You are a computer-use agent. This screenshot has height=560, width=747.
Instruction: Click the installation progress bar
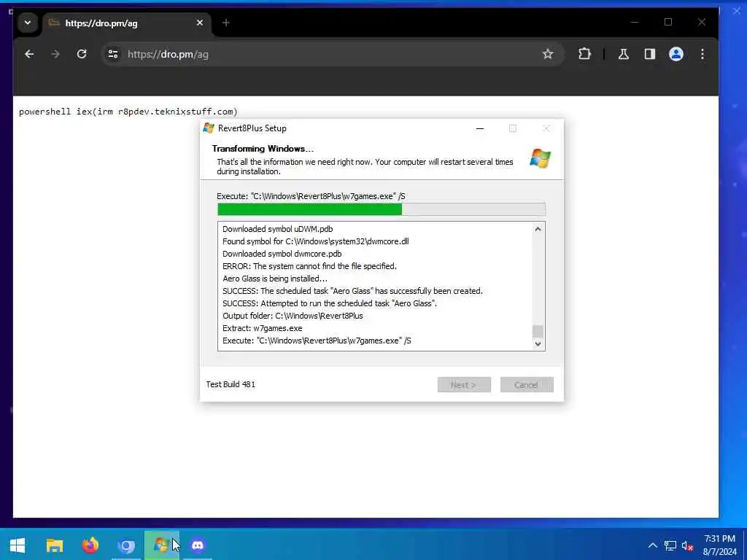(x=381, y=209)
